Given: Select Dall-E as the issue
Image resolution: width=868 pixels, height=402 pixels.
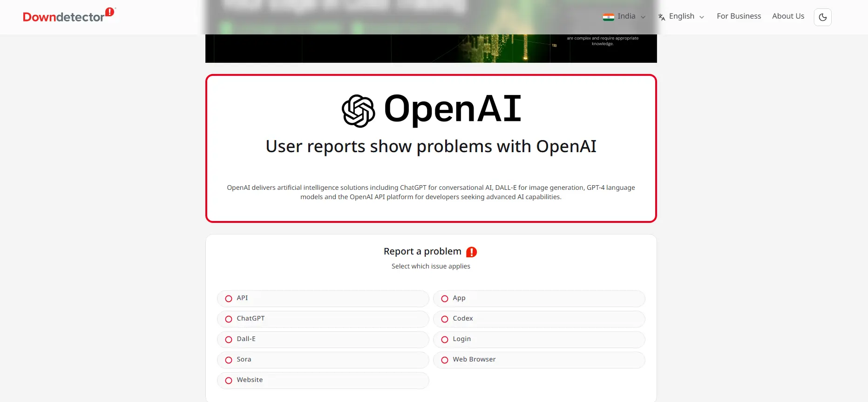Looking at the screenshot, I should pos(323,339).
